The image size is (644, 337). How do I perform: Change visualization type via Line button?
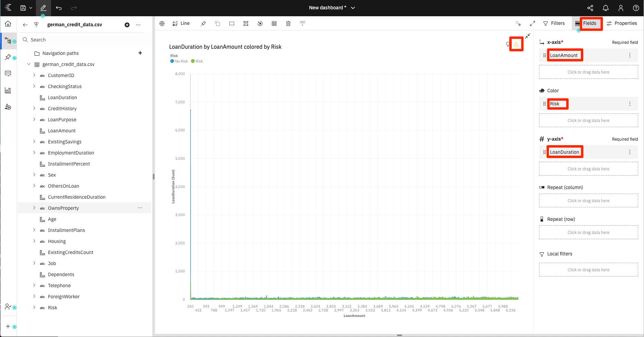(x=181, y=24)
